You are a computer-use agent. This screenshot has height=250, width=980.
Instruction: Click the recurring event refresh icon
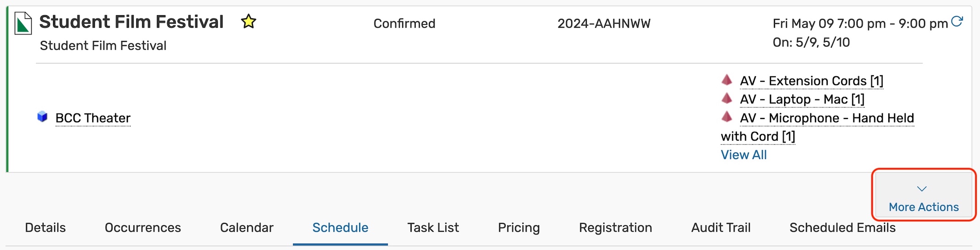point(957,21)
